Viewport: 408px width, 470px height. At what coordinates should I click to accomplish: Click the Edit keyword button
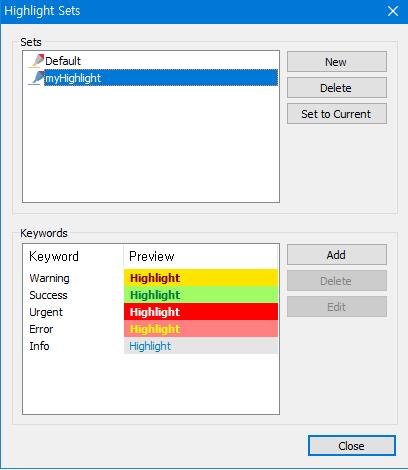point(337,307)
